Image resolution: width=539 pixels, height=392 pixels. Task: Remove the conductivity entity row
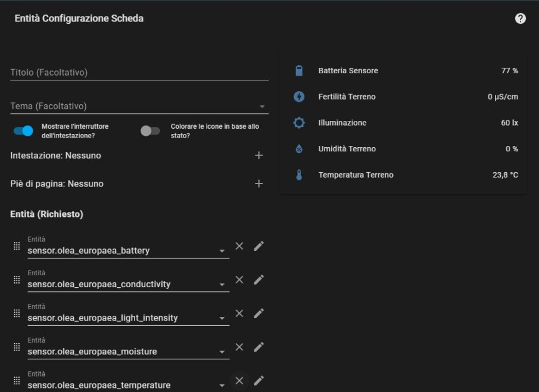click(239, 279)
